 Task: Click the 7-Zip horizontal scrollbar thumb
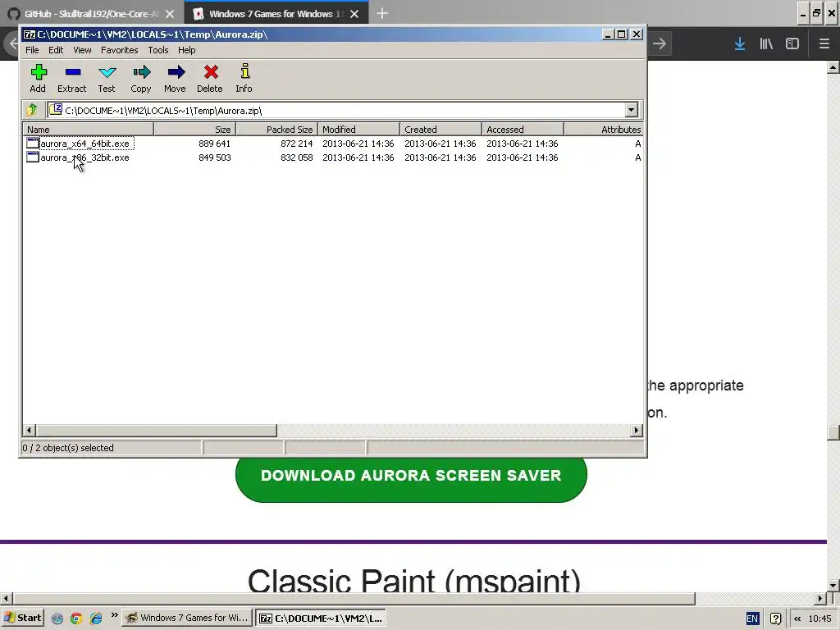[157, 430]
